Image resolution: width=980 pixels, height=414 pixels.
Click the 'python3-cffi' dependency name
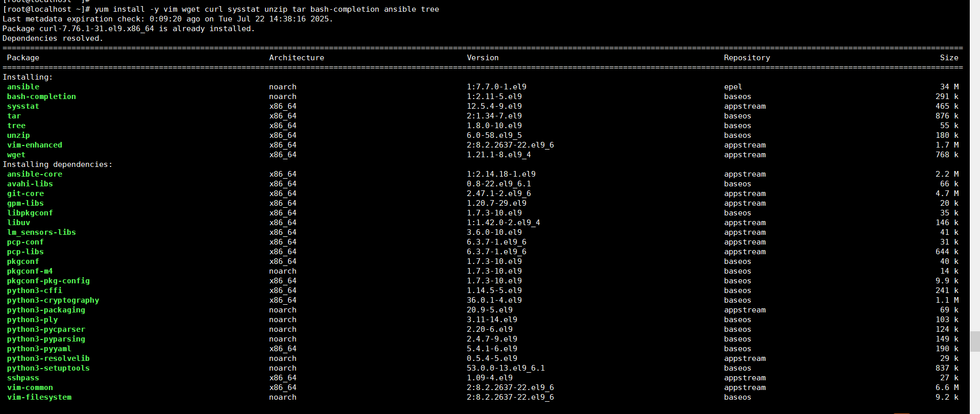(35, 290)
